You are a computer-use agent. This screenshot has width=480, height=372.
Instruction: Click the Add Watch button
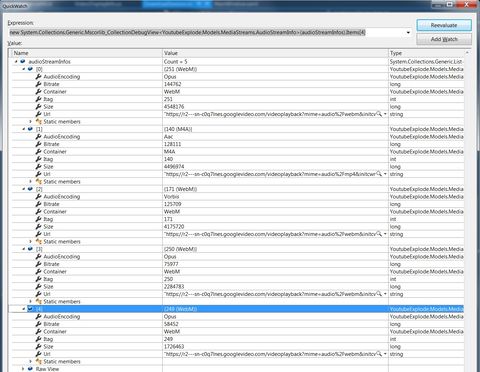click(444, 39)
